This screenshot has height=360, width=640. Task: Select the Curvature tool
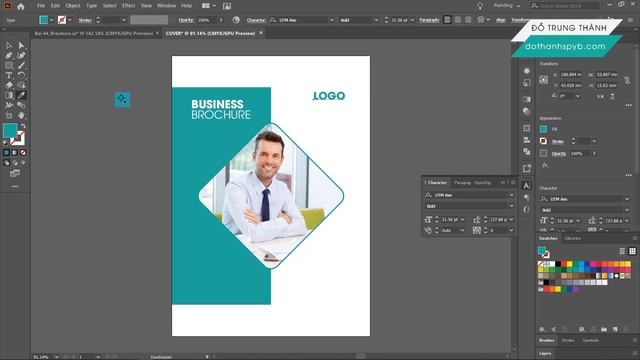tap(21, 55)
